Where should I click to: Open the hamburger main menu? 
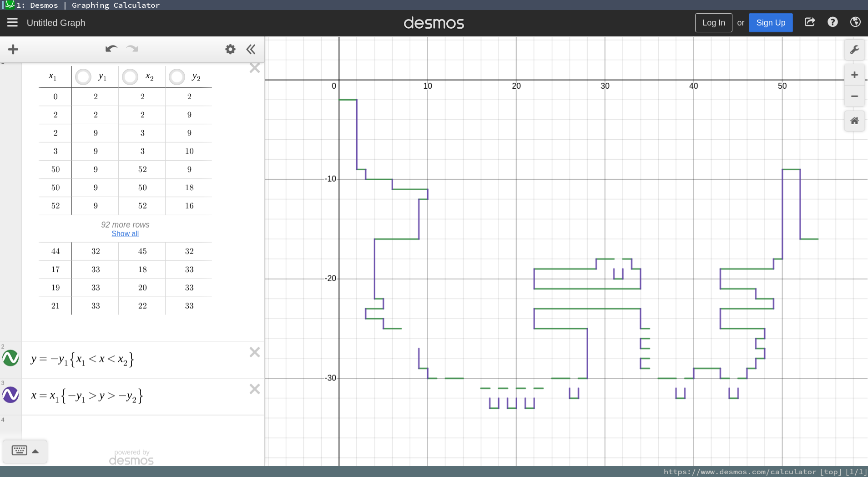pos(12,22)
